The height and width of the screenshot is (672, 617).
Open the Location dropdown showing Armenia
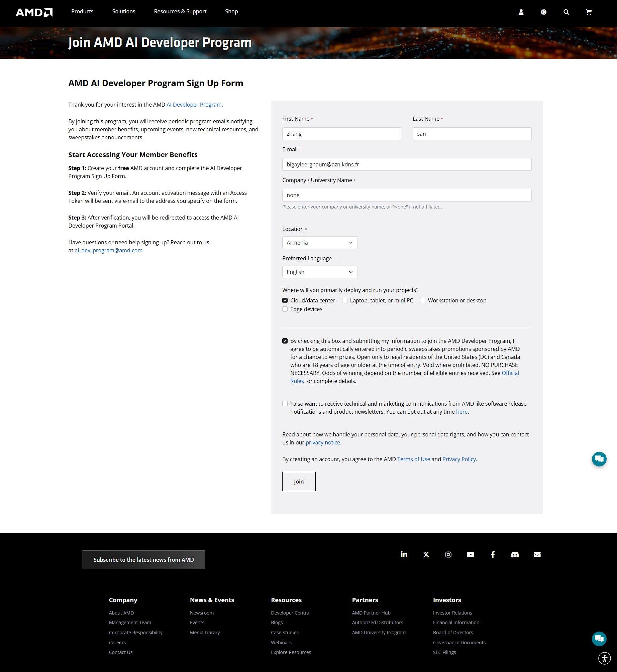coord(320,243)
